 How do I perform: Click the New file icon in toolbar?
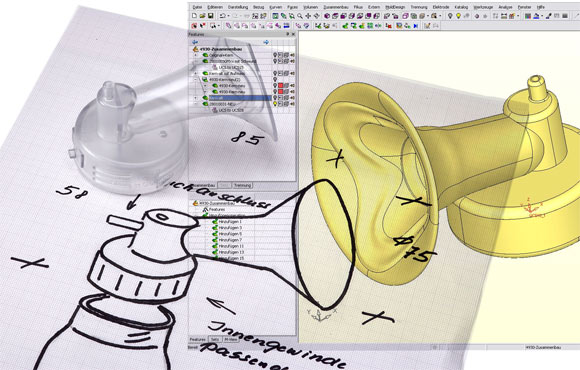(x=194, y=16)
